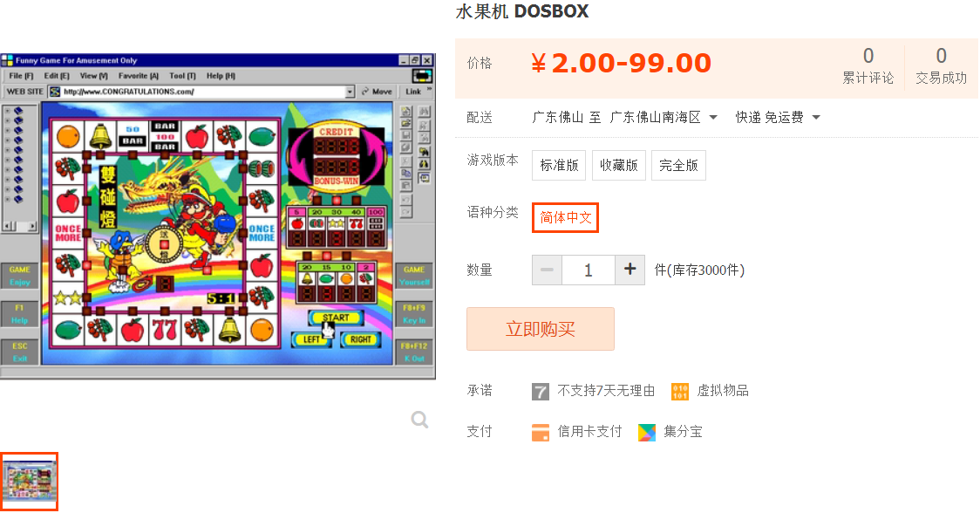The image size is (980, 513).
Task: Click the 广东佛山南海区 destination text
Action: tap(655, 118)
